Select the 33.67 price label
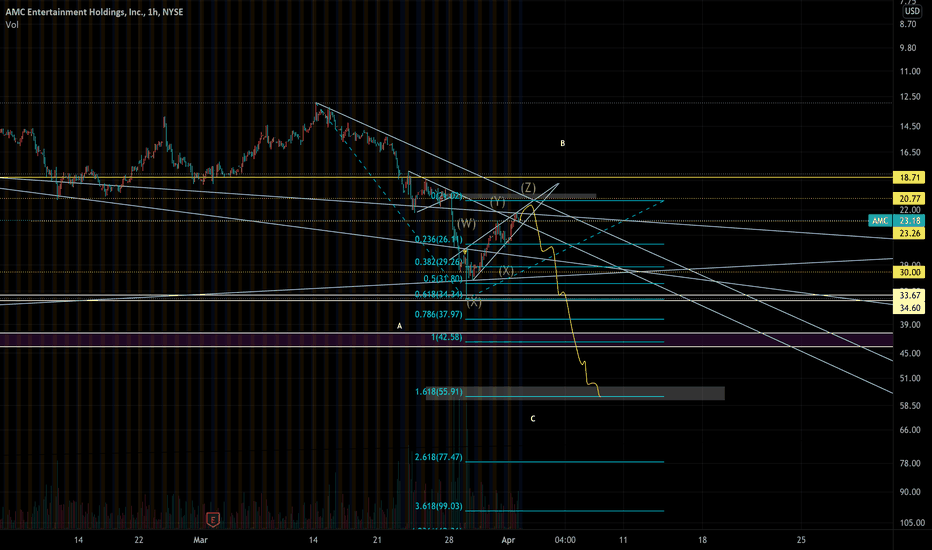Image resolution: width=932 pixels, height=550 pixels. click(909, 296)
